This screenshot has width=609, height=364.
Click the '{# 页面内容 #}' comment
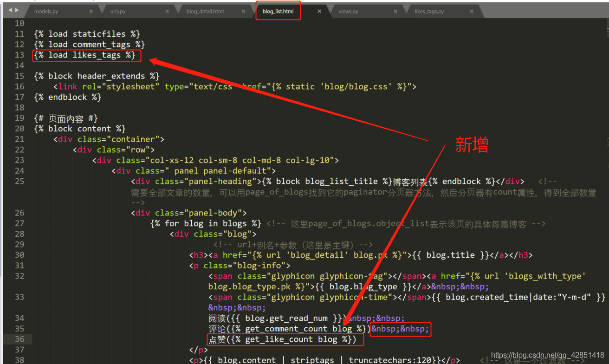(x=66, y=118)
